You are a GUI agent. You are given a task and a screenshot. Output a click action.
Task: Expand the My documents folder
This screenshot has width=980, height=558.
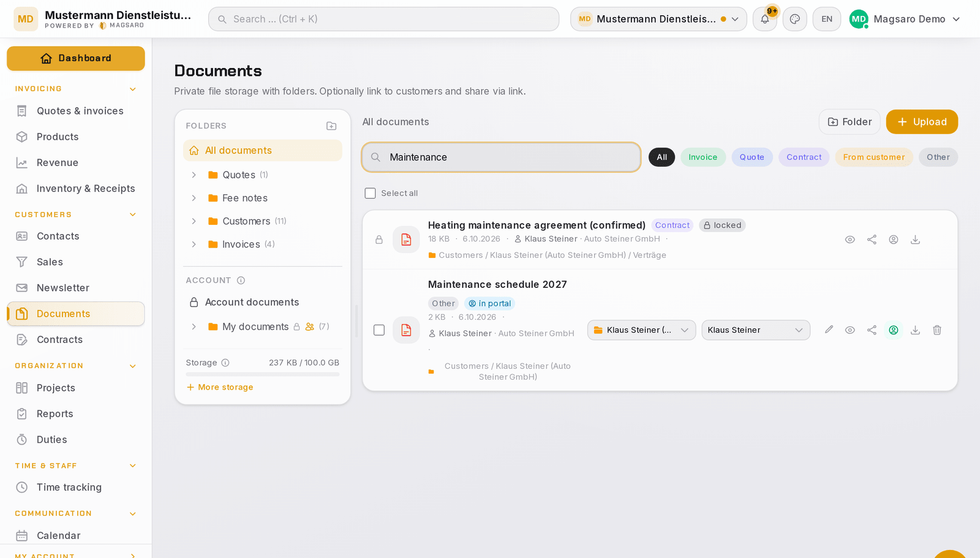(x=194, y=326)
